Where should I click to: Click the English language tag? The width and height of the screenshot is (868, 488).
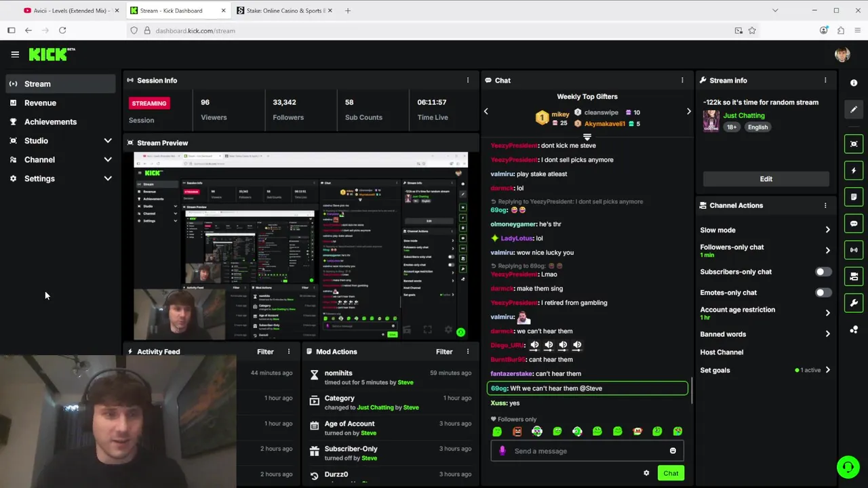pyautogui.click(x=757, y=127)
